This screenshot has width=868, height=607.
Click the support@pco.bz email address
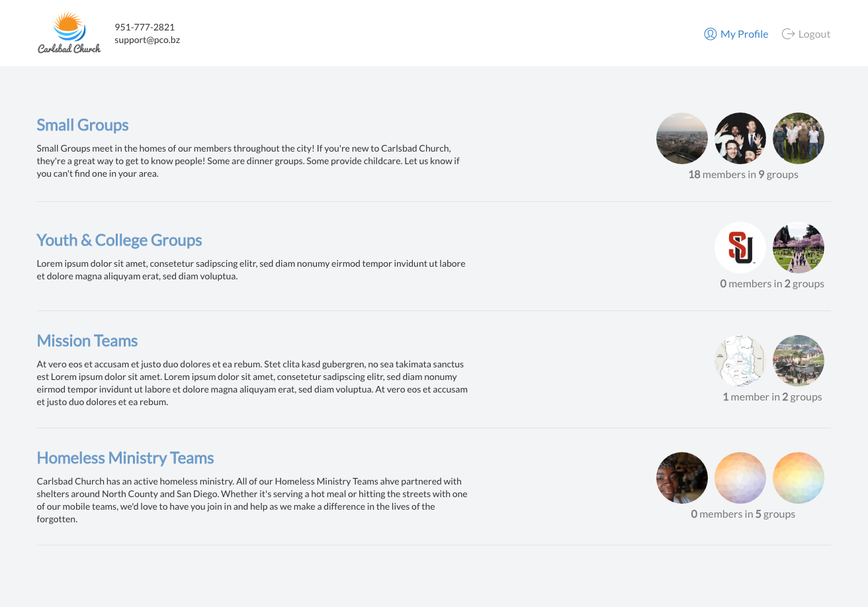point(147,39)
